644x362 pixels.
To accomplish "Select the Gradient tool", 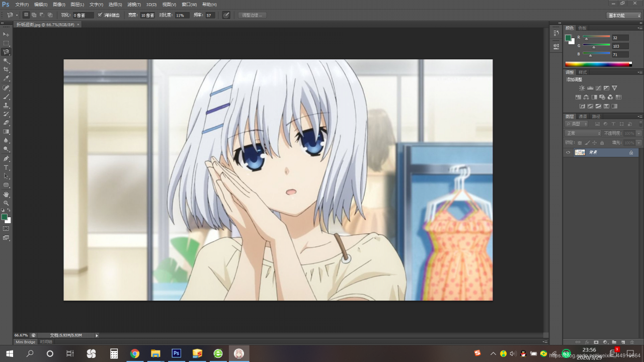I will point(6,132).
